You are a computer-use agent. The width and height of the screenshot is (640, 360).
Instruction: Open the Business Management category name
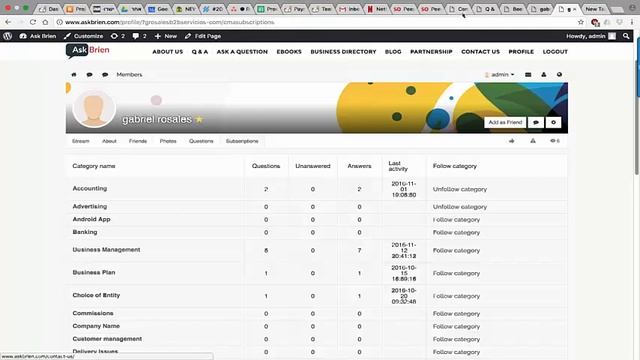(x=106, y=250)
